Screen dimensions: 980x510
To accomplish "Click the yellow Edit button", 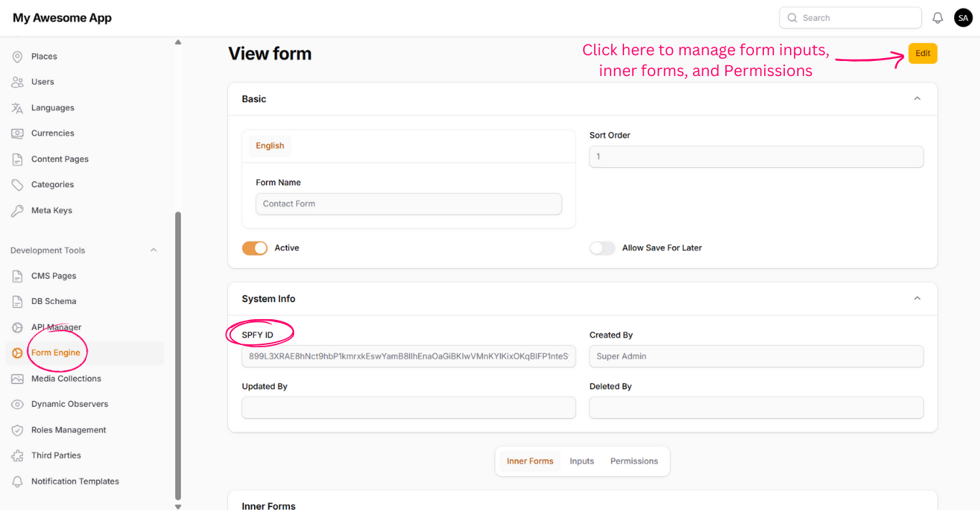I will [923, 54].
